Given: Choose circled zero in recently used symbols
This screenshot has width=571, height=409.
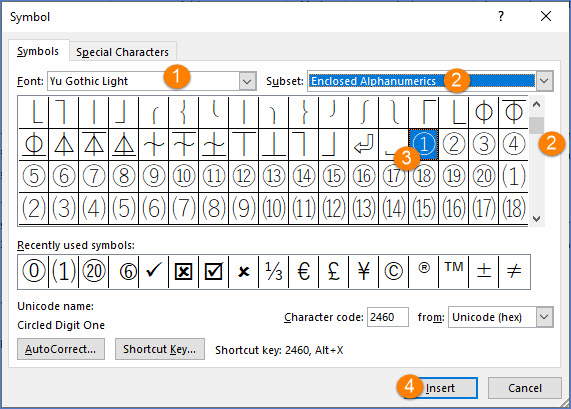Looking at the screenshot, I should [34, 272].
